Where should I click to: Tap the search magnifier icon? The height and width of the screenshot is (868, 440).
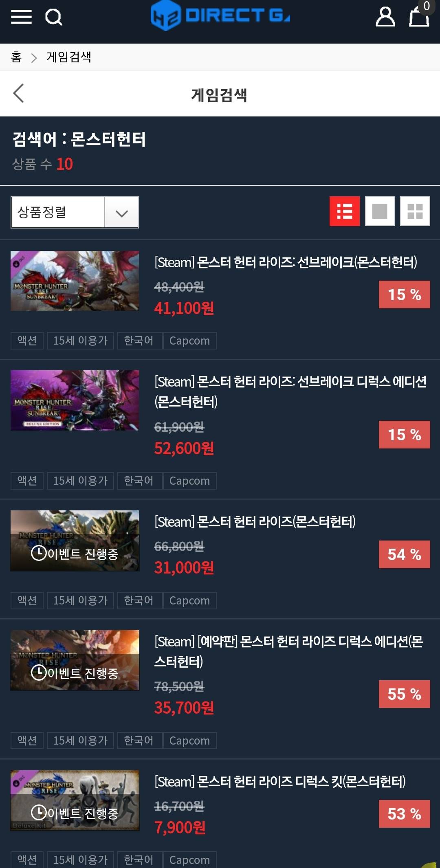coord(53,17)
